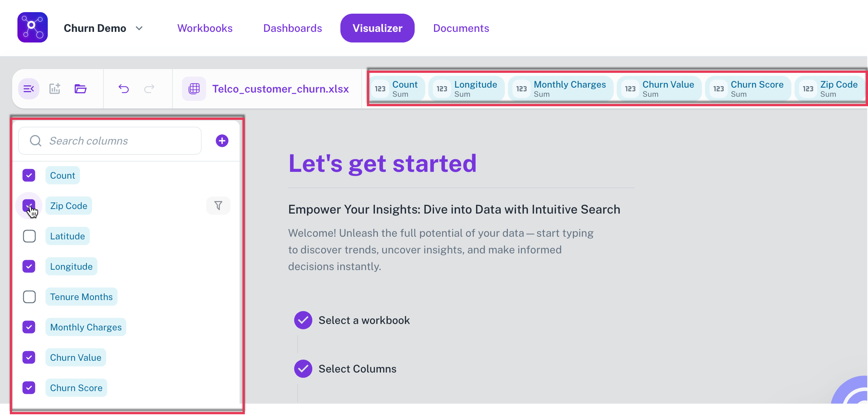Open the filter icon for Zip Code
The width and height of the screenshot is (868, 415).
[218, 206]
